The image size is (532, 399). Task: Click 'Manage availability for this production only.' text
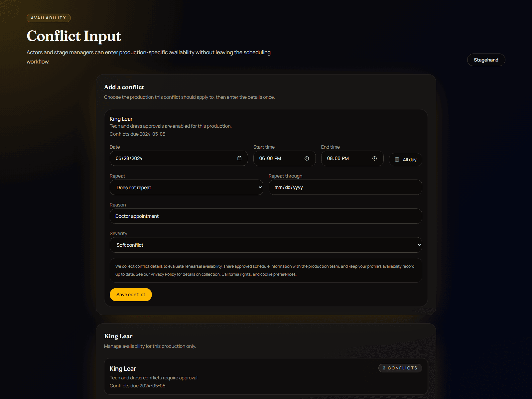[150, 346]
